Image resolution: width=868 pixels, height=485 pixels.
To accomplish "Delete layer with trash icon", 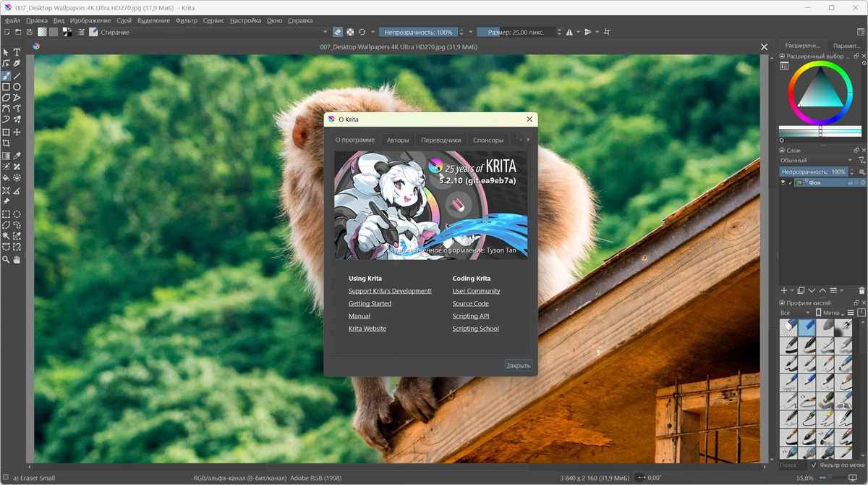I will click(x=861, y=290).
